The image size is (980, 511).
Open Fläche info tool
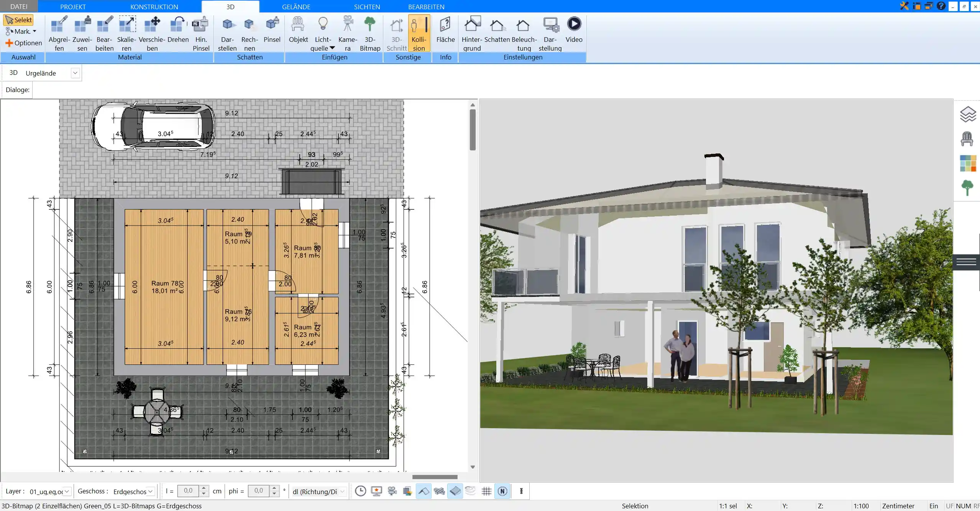[x=445, y=30]
